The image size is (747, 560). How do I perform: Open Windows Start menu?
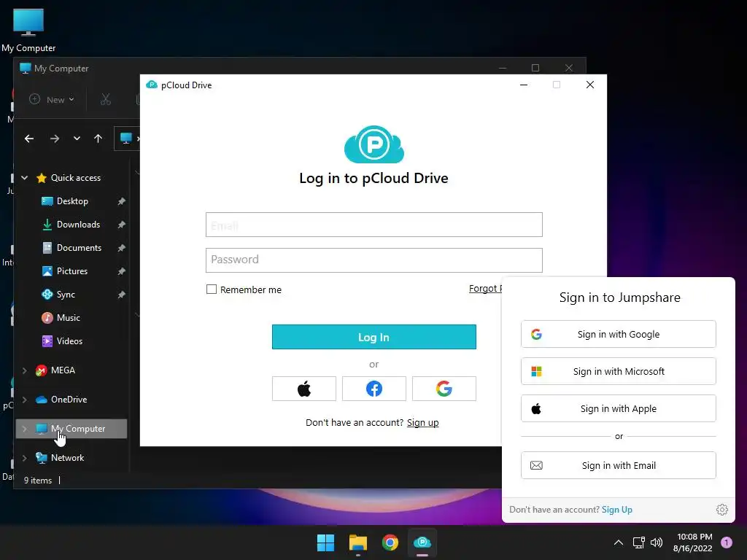point(326,542)
